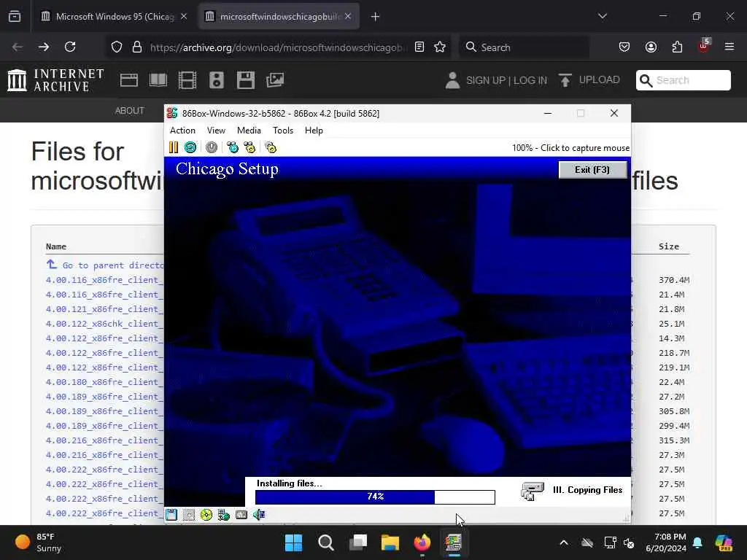Open 86Box View menu
747x560 pixels.
pyautogui.click(x=216, y=131)
